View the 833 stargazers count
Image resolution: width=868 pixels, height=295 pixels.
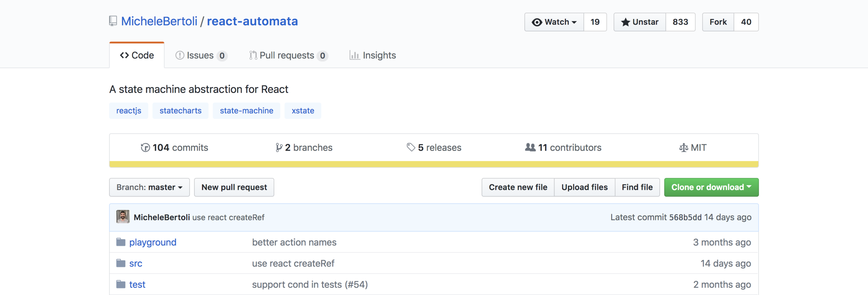(681, 22)
